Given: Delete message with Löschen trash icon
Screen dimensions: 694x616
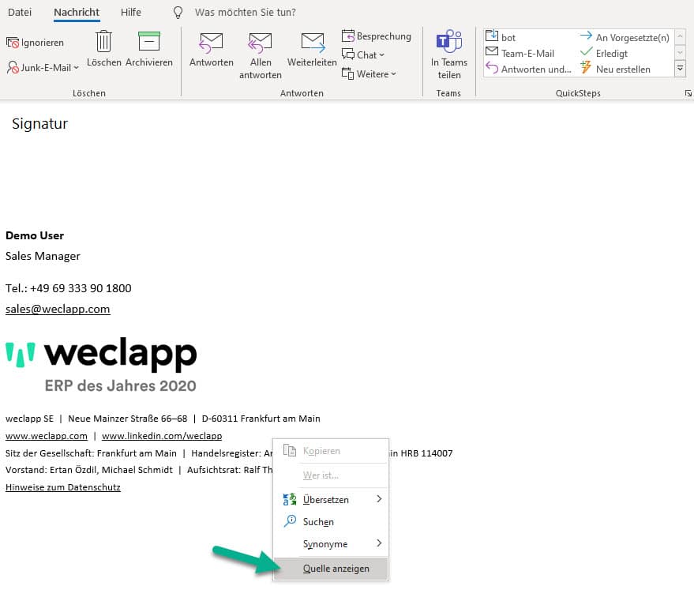Looking at the screenshot, I should click(104, 49).
